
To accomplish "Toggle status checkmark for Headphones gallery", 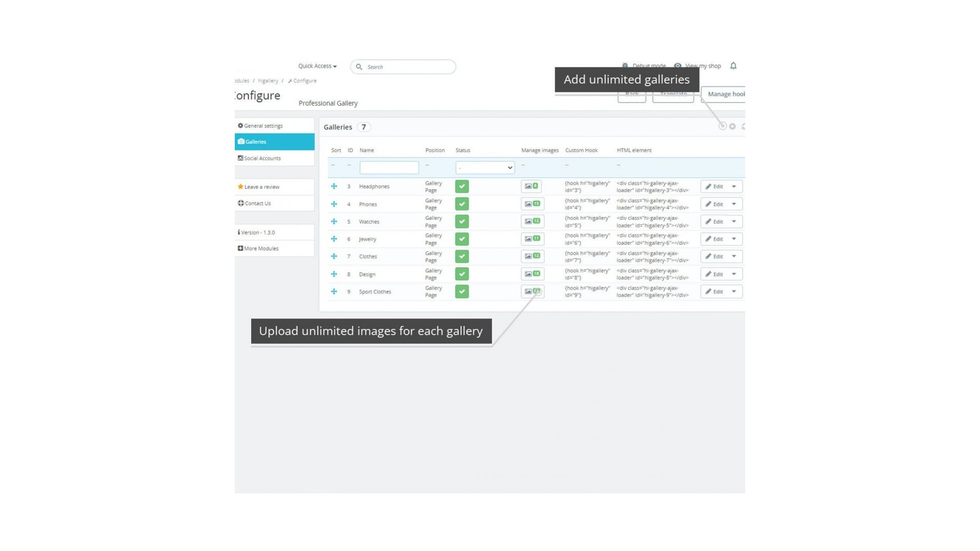I will [462, 186].
